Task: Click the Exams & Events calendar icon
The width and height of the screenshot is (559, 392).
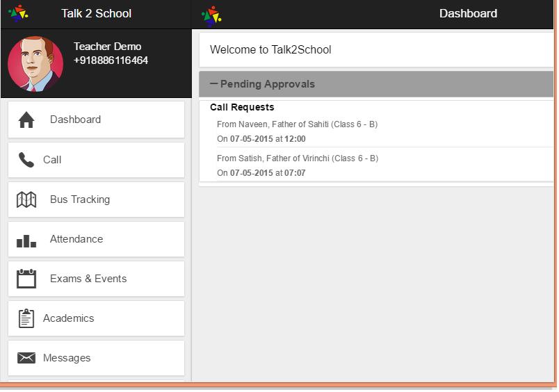Action: [x=26, y=279]
